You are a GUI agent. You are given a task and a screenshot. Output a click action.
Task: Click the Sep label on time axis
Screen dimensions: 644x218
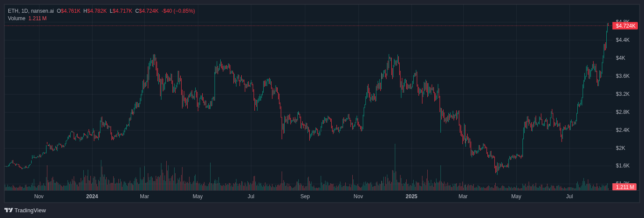[305, 196]
